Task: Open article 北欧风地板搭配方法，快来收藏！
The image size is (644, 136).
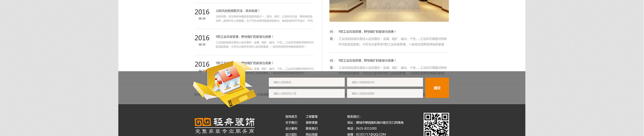Action: (x=238, y=11)
